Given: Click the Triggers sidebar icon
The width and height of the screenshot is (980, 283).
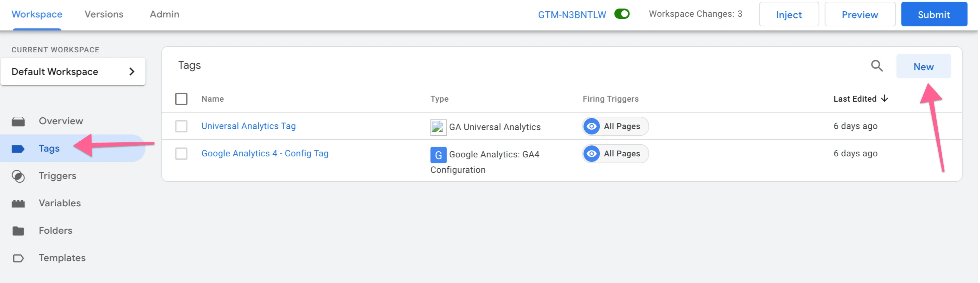Looking at the screenshot, I should point(18,176).
